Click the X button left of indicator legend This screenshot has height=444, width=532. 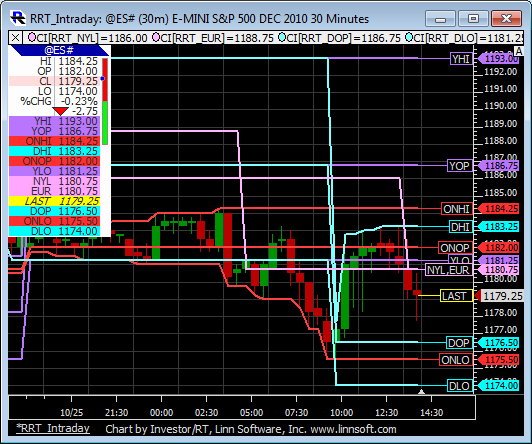15,38
